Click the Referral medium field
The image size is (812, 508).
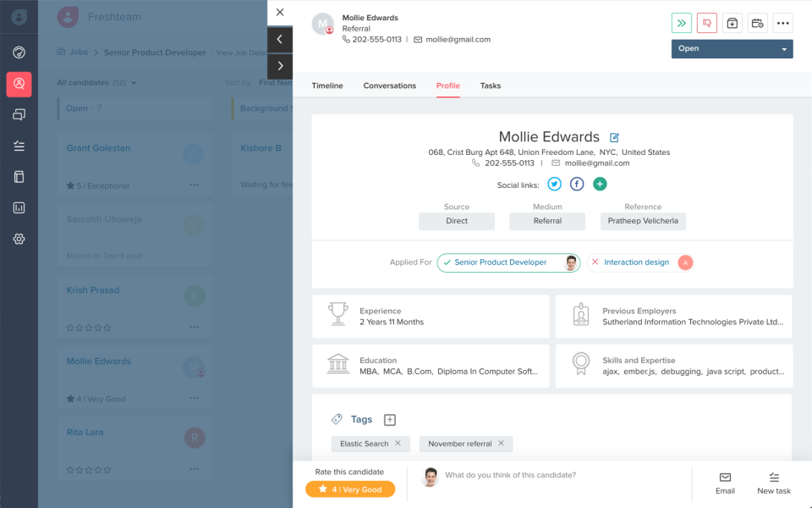(x=547, y=221)
